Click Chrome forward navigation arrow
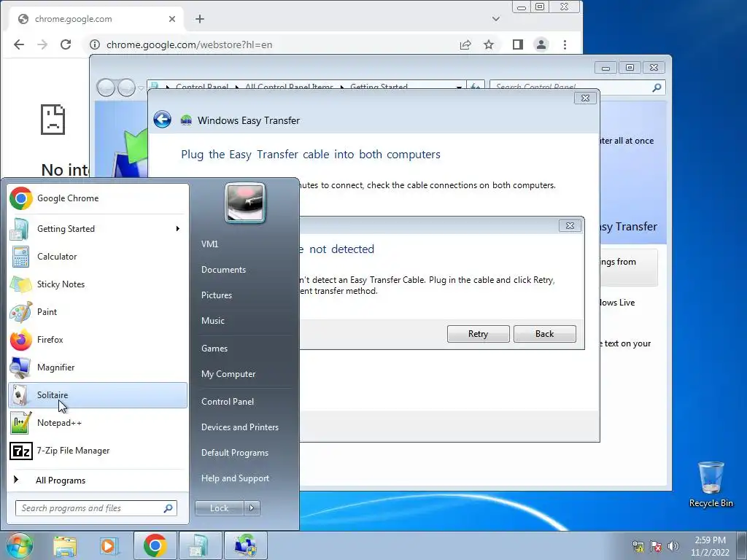This screenshot has width=747, height=560. click(x=42, y=44)
